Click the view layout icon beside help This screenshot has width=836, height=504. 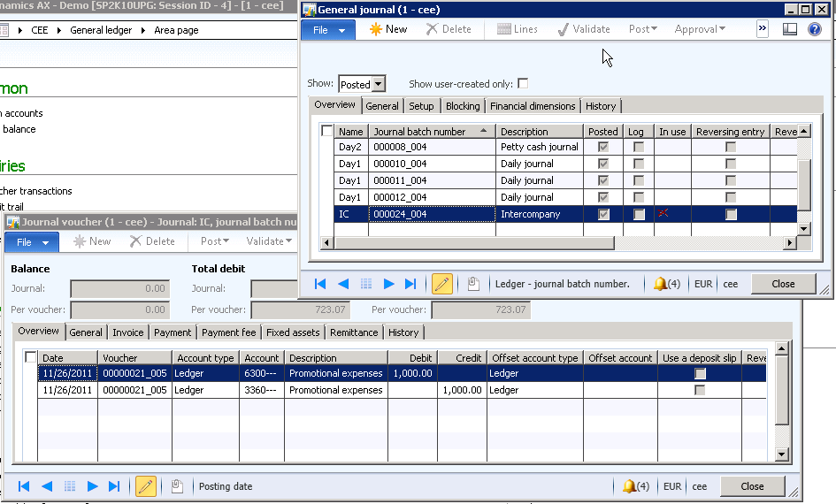[790, 29]
